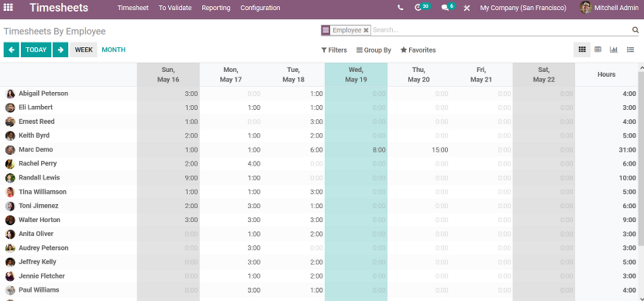Toggle the MONTH range view
This screenshot has height=301, width=644.
coord(113,50)
